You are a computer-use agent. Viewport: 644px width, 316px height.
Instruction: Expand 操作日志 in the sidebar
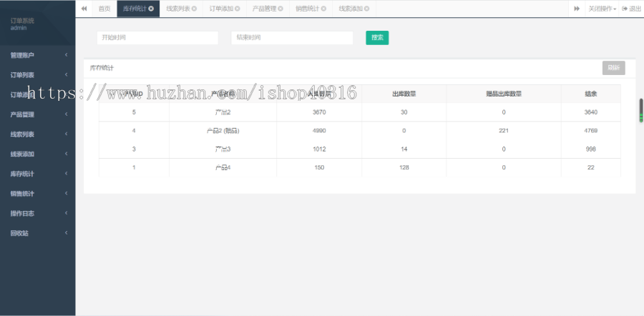click(x=38, y=213)
